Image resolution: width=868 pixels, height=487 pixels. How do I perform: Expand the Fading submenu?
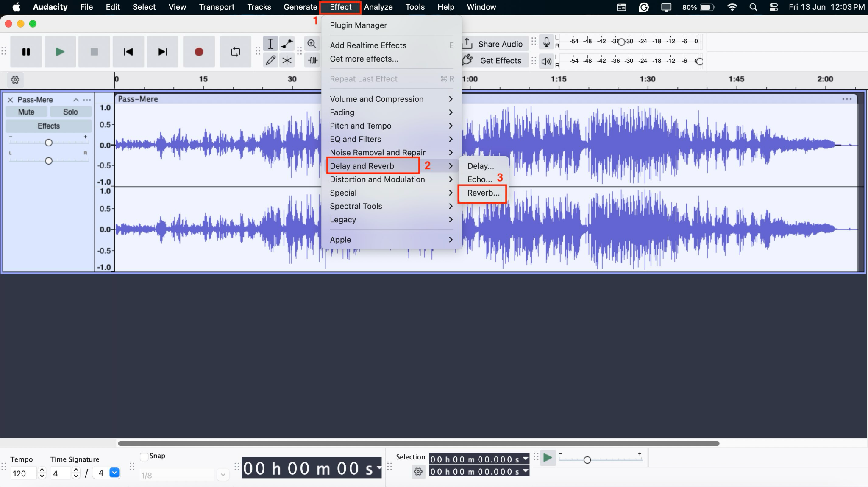[392, 112]
